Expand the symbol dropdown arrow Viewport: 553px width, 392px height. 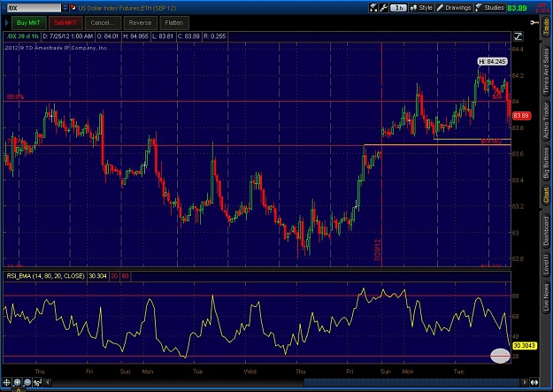click(65, 8)
